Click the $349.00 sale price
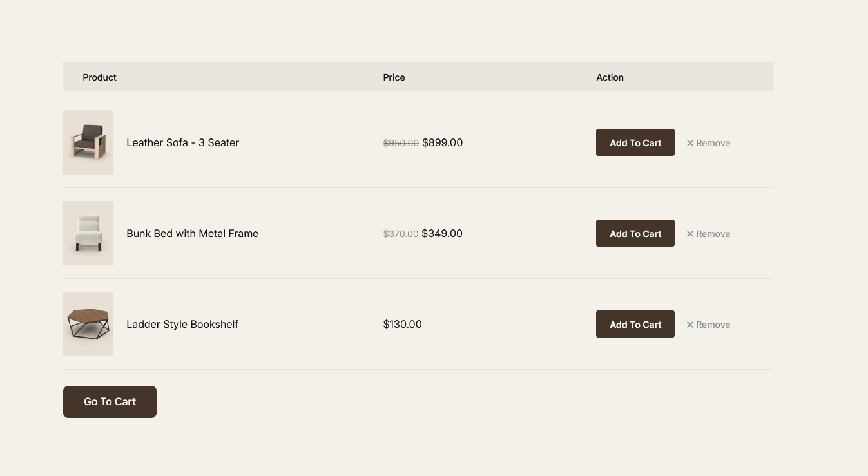The height and width of the screenshot is (476, 868). pyautogui.click(x=442, y=233)
